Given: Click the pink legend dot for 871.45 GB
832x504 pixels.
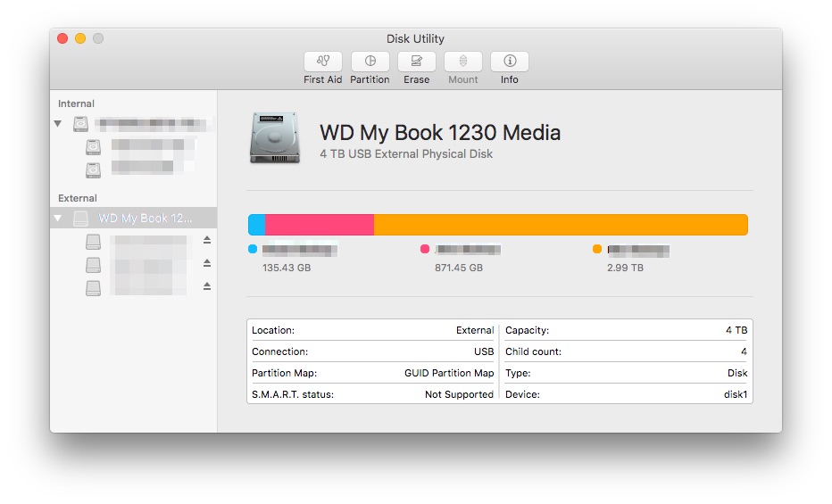Looking at the screenshot, I should 425,249.
